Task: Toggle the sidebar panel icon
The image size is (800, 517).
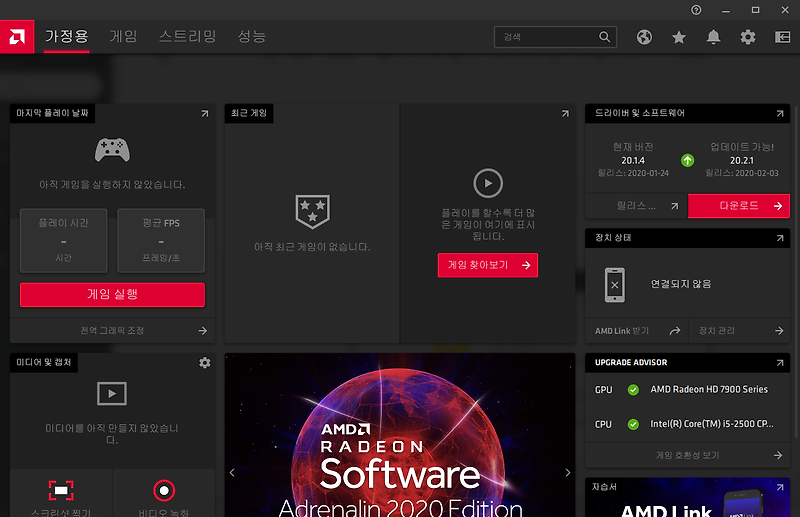Action: tap(782, 37)
